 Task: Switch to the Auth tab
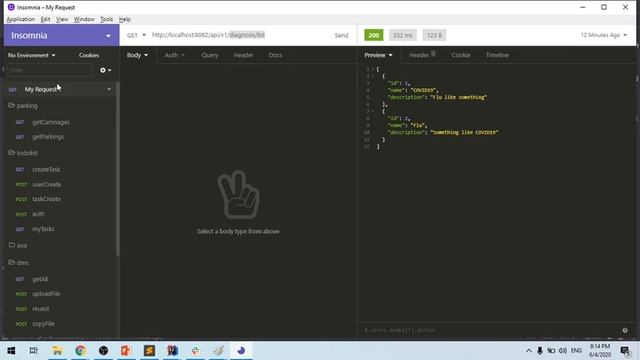[x=174, y=55]
